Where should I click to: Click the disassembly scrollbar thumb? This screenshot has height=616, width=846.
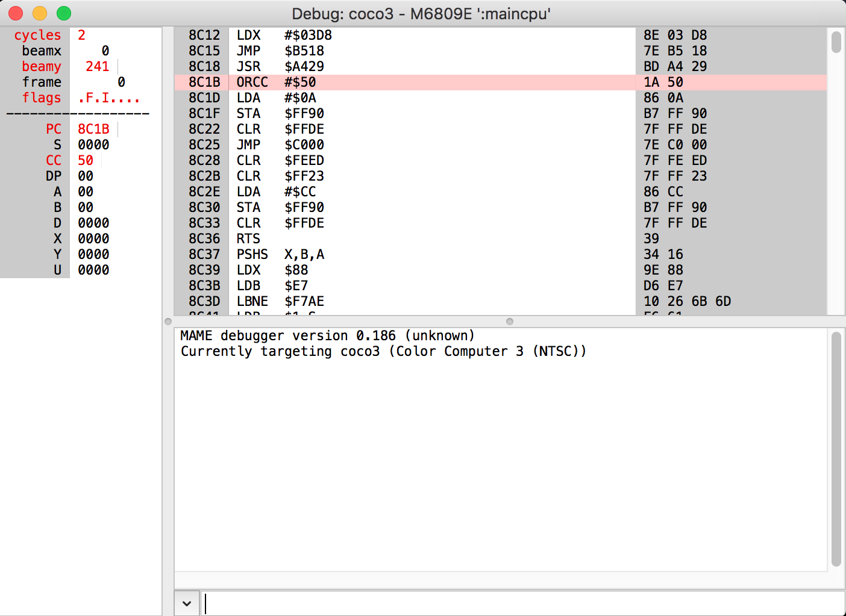[x=836, y=42]
